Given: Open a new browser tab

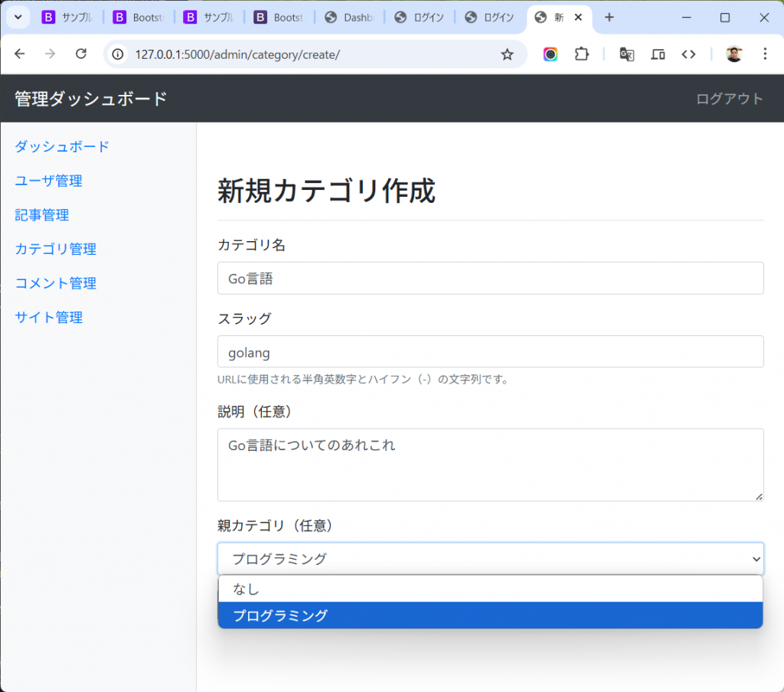Looking at the screenshot, I should (x=609, y=18).
